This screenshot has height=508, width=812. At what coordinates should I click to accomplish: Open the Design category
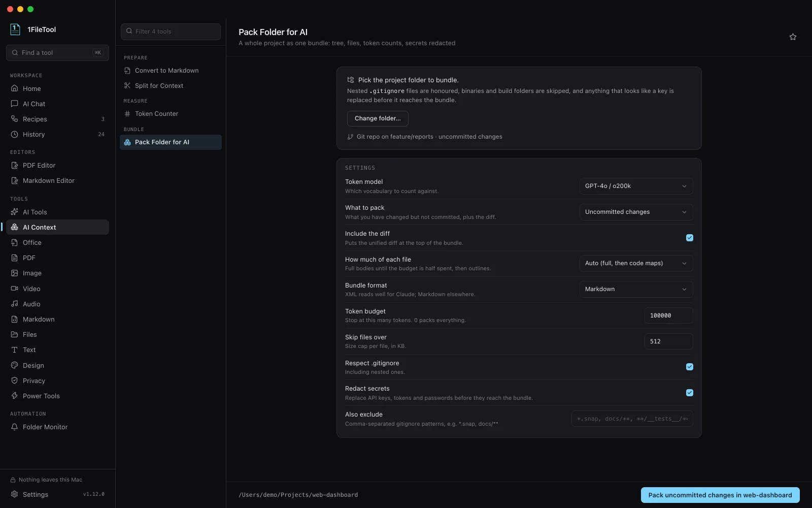pyautogui.click(x=57, y=365)
